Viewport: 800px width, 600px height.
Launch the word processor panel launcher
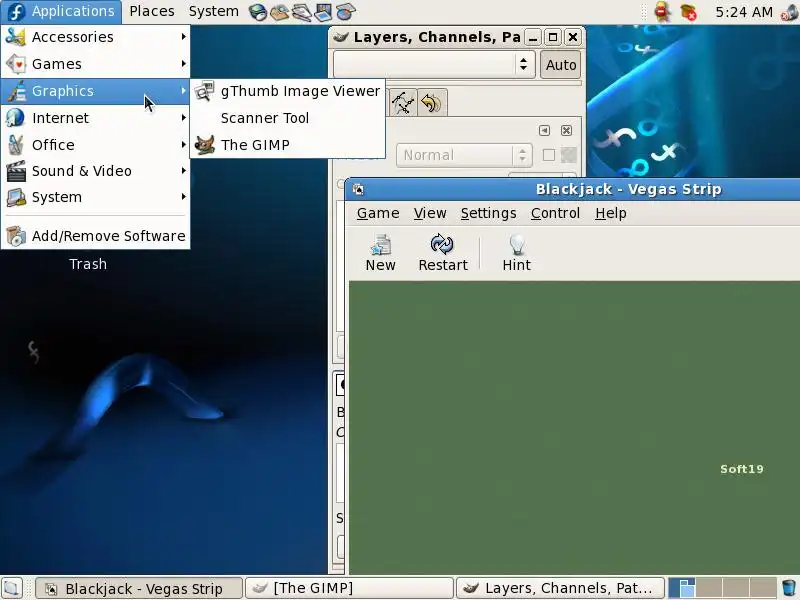(302, 12)
